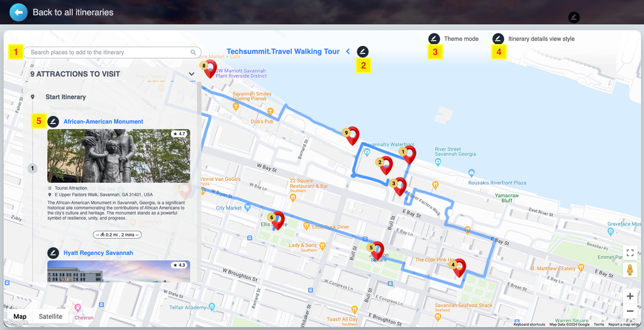Click the edit pencil icon beside Theme mode
Image resolution: width=644 pixels, height=330 pixels.
coord(434,38)
